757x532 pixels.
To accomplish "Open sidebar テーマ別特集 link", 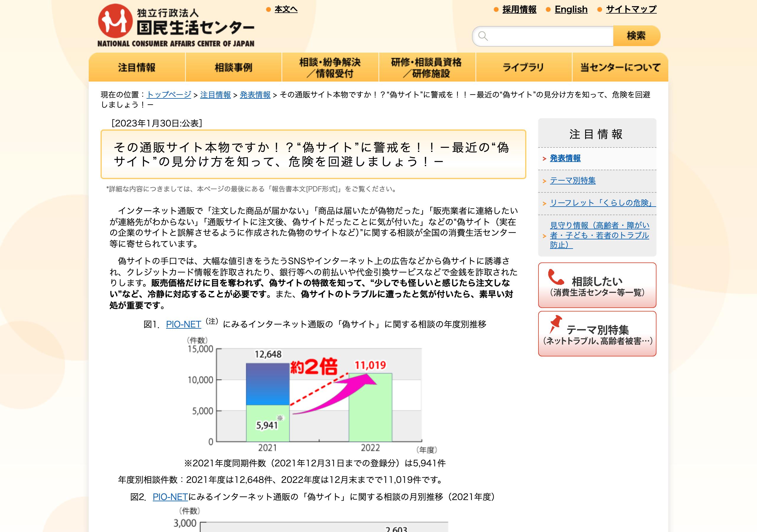I will tap(573, 181).
